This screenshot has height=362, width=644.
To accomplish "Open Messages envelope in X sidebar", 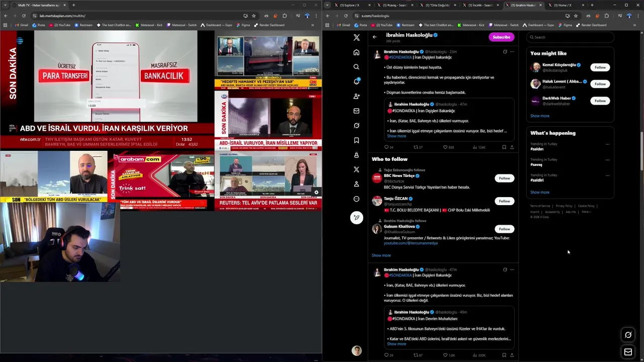I will pos(356,111).
